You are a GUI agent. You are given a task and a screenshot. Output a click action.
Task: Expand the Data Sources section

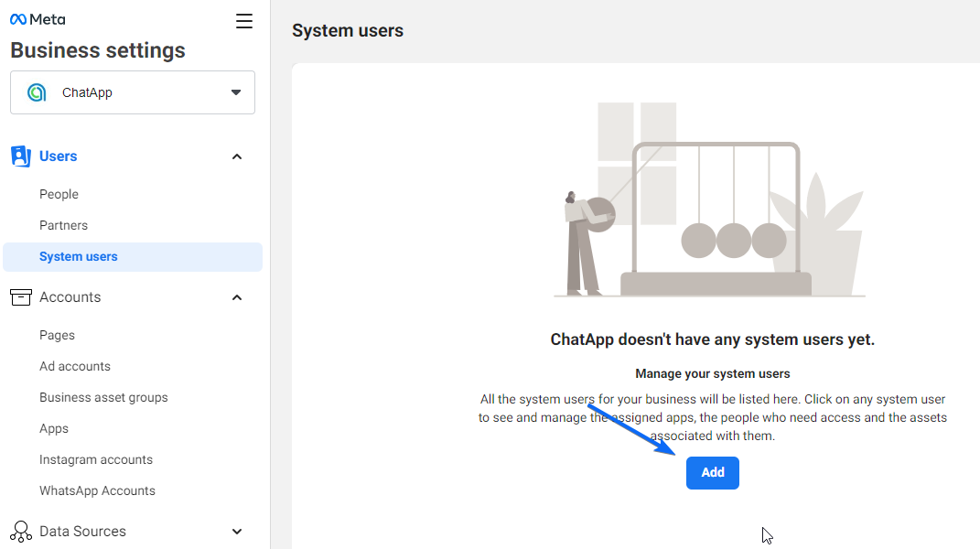coord(237,531)
